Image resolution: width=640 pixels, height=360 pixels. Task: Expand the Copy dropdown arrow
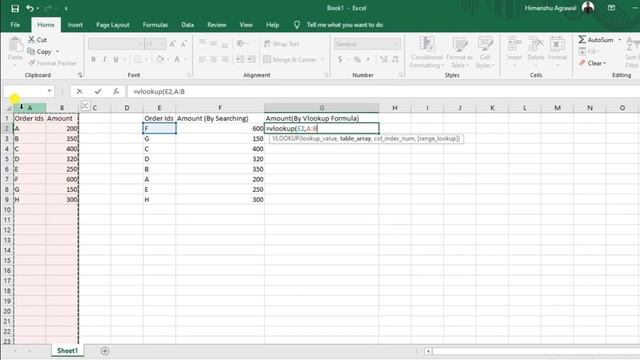click(x=58, y=52)
